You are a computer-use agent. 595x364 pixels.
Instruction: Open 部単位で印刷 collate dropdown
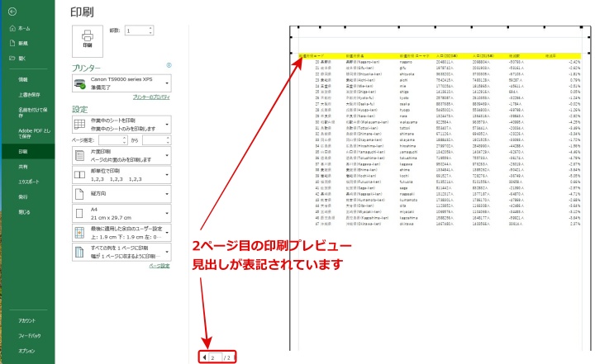click(121, 175)
